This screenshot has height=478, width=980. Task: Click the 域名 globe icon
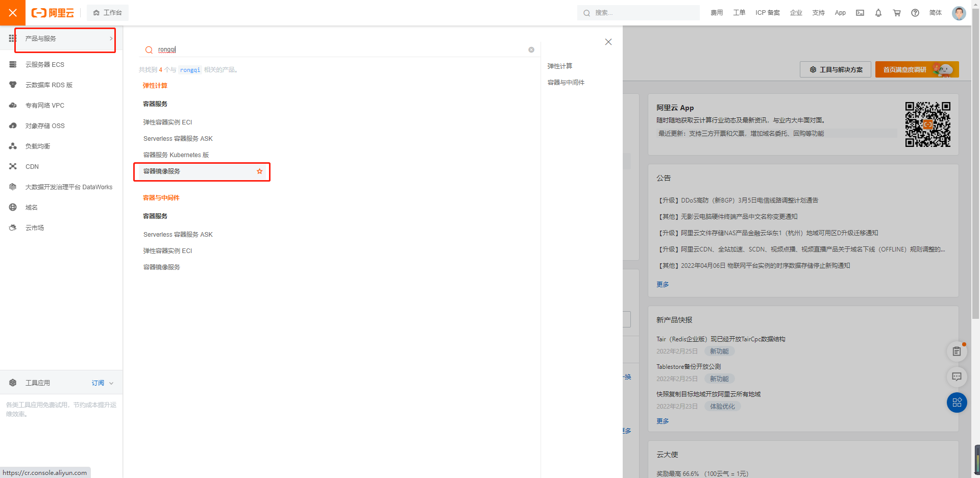13,207
